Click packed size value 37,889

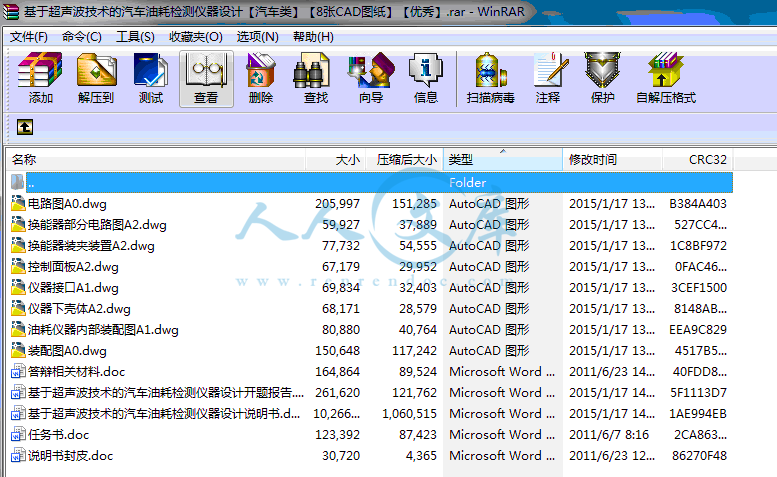coord(418,224)
